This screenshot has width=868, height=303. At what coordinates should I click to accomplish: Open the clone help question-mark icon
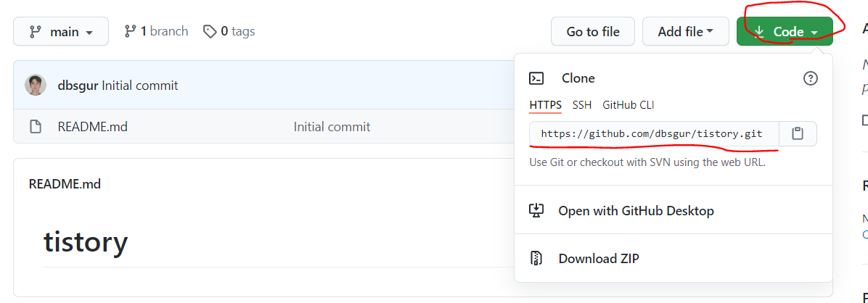pyautogui.click(x=810, y=78)
